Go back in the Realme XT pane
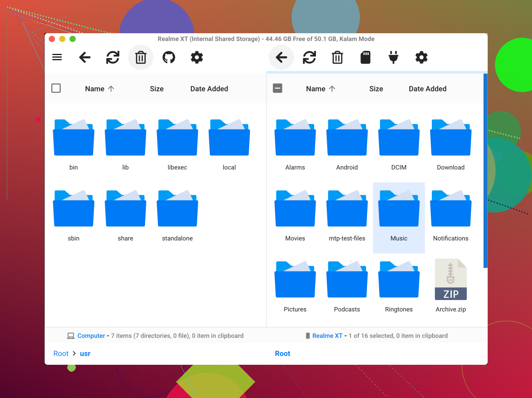532x398 pixels. pos(282,57)
